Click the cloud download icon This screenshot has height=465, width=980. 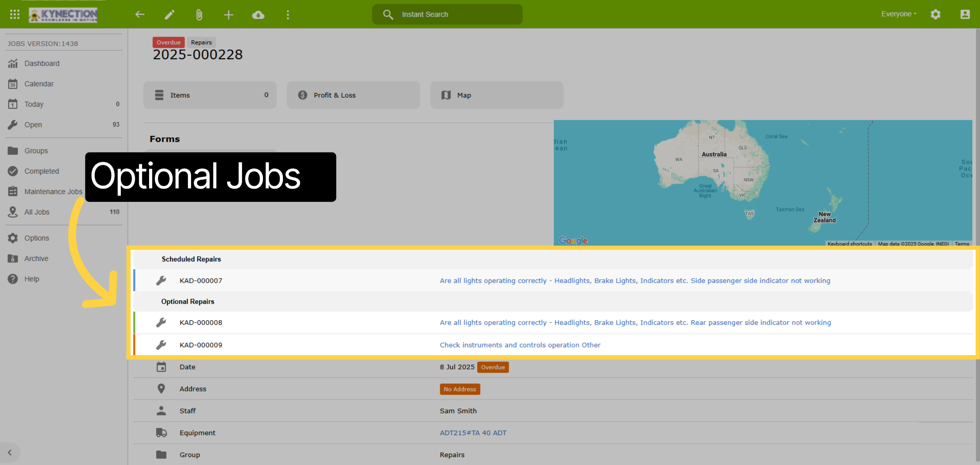(x=258, y=15)
